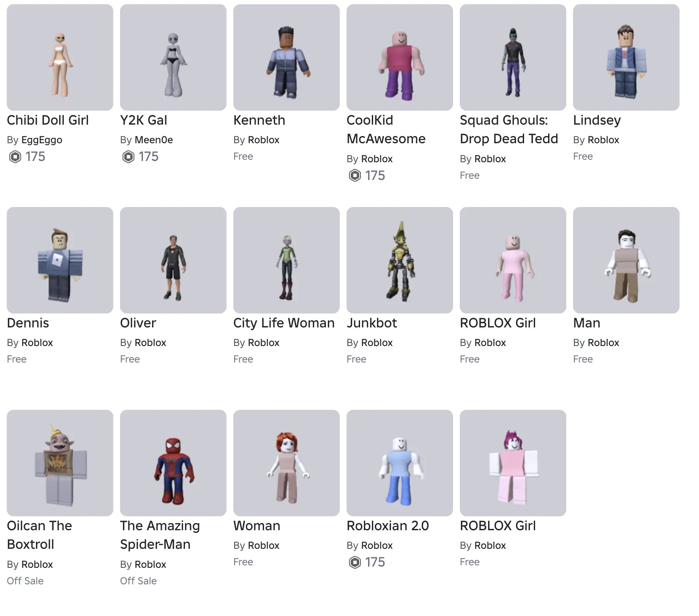The height and width of the screenshot is (616, 699).
Task: Click the Roblox creator link under Woman
Action: pyautogui.click(x=264, y=545)
